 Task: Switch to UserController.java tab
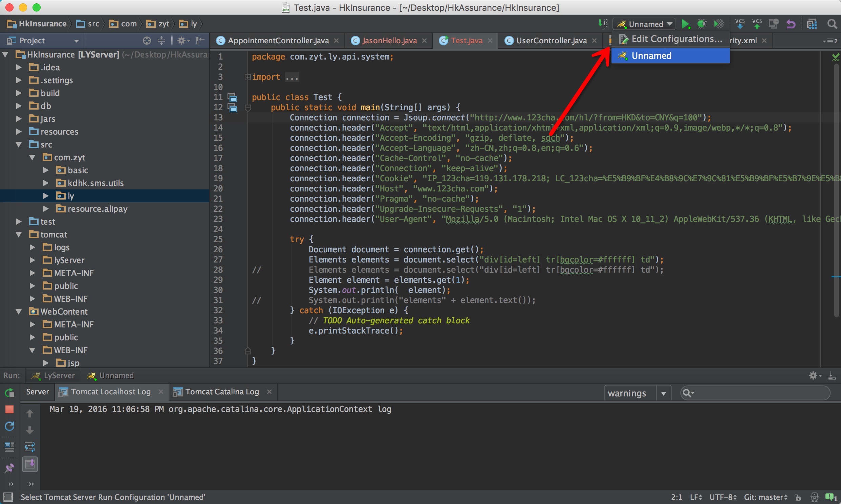click(552, 41)
